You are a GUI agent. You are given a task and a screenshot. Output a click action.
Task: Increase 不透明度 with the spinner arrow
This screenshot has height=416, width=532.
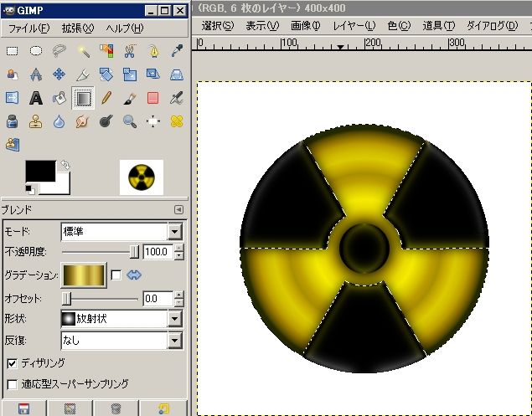178,248
